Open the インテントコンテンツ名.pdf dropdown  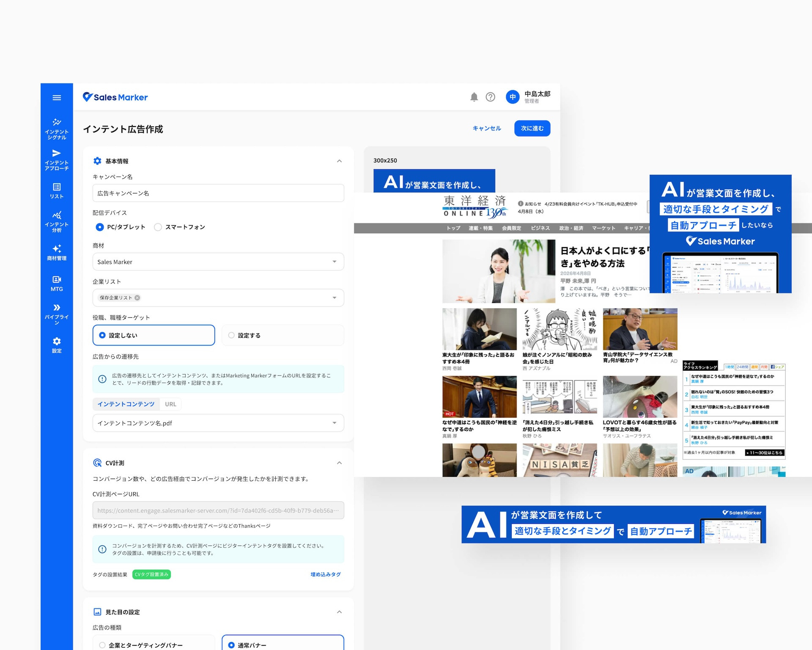[218, 423]
